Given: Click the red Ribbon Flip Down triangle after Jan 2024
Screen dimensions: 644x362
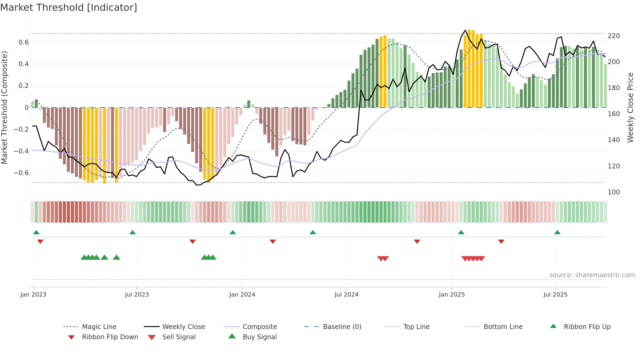Looking at the screenshot, I should (x=273, y=242).
